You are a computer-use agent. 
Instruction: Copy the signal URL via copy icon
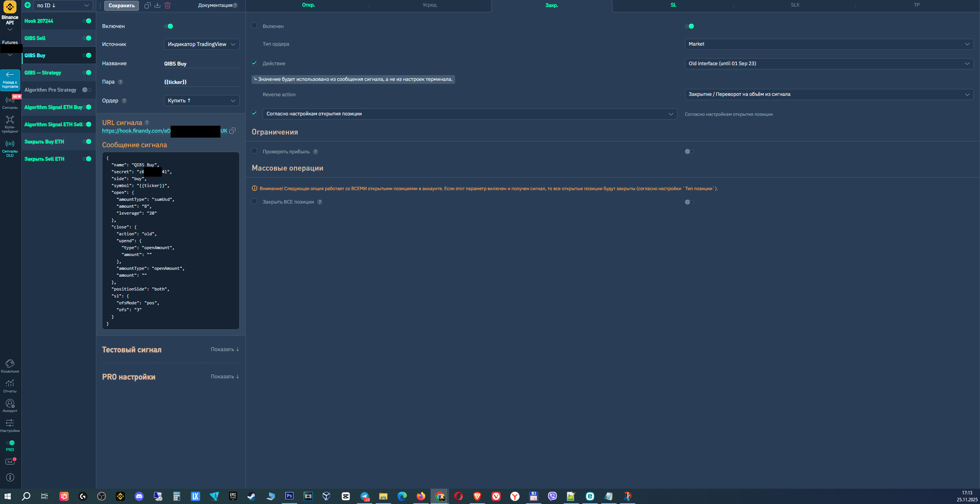click(x=232, y=131)
